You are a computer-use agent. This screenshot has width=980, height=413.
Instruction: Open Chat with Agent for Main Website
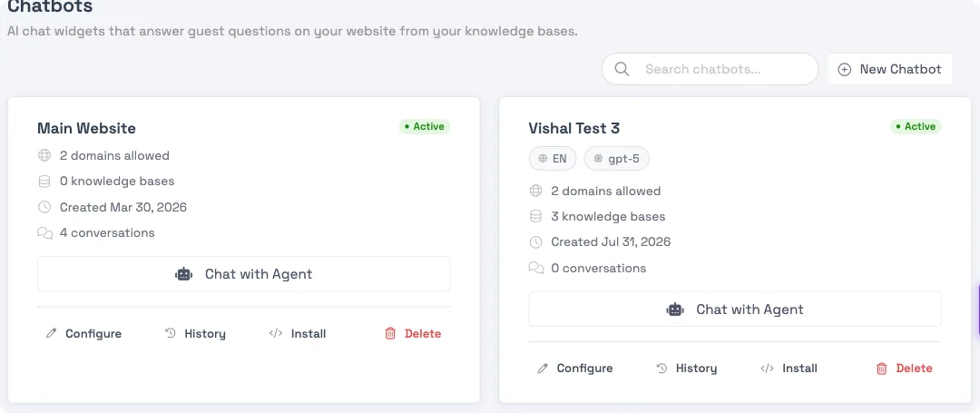244,273
